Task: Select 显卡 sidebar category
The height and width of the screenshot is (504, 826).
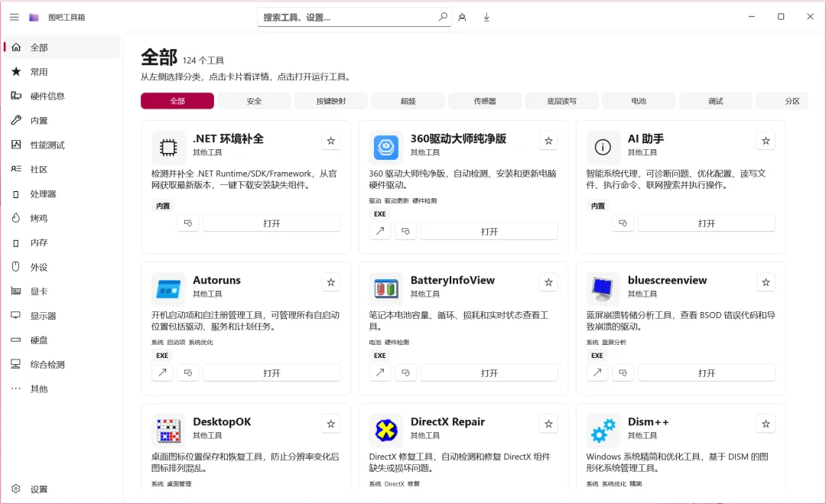Action: coord(62,291)
